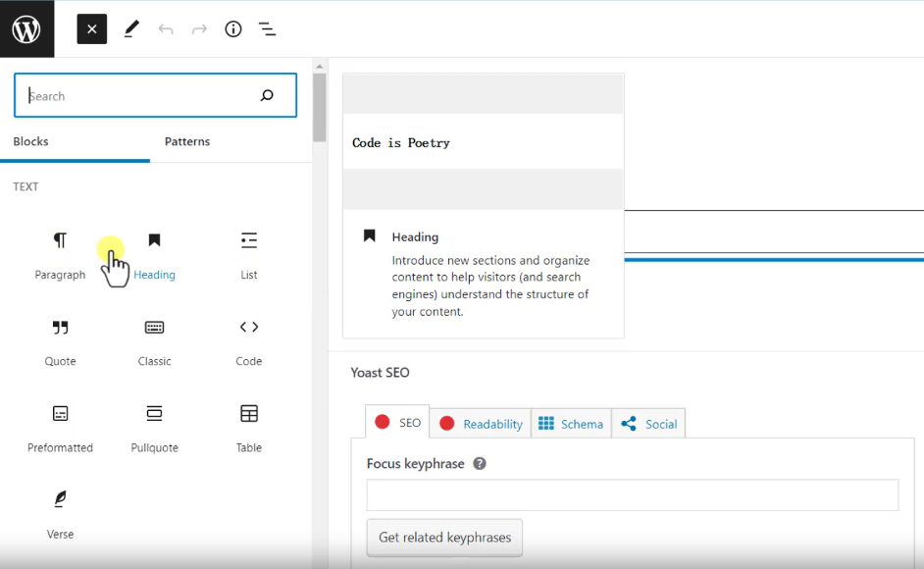Insert a Code block
Viewport: 924px width, 569px height.
[249, 340]
